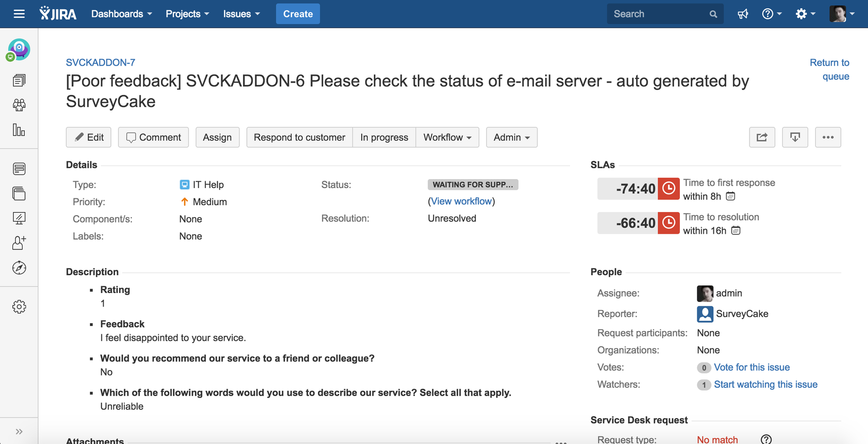
Task: Open the stacked pages sidebar icon
Action: point(19,193)
